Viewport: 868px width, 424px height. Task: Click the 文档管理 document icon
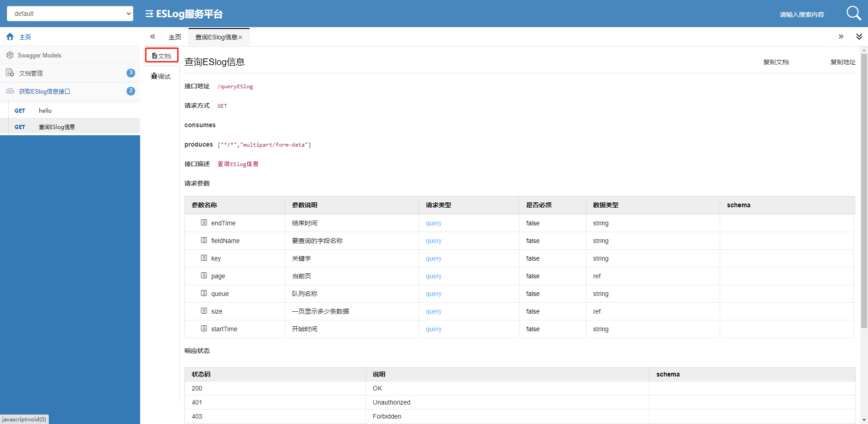(10, 73)
